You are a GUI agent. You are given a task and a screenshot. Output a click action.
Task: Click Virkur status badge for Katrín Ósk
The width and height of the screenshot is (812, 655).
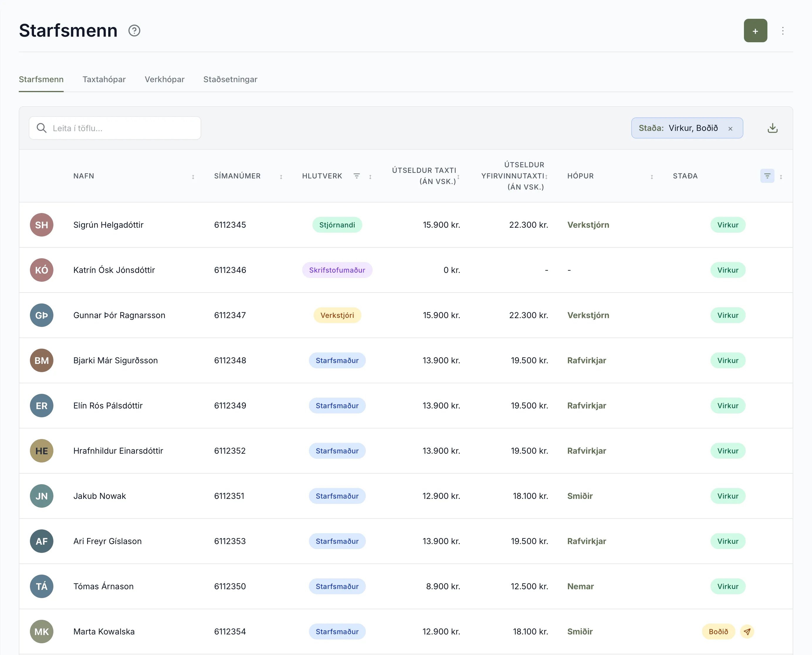tap(728, 270)
